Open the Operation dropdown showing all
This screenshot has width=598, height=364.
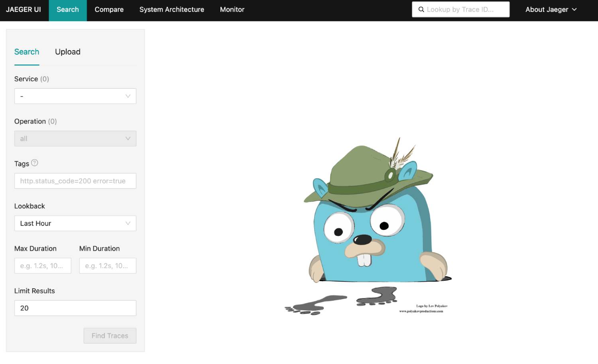[x=75, y=139]
